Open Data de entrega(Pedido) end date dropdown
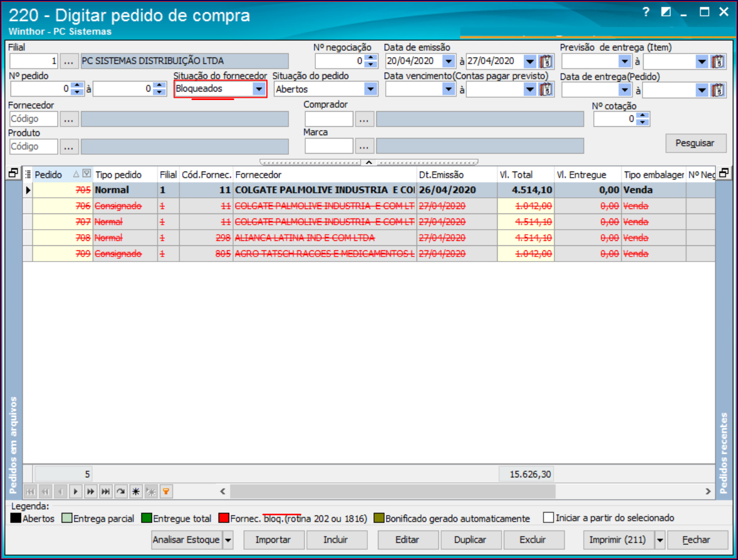738x560 pixels. point(702,90)
